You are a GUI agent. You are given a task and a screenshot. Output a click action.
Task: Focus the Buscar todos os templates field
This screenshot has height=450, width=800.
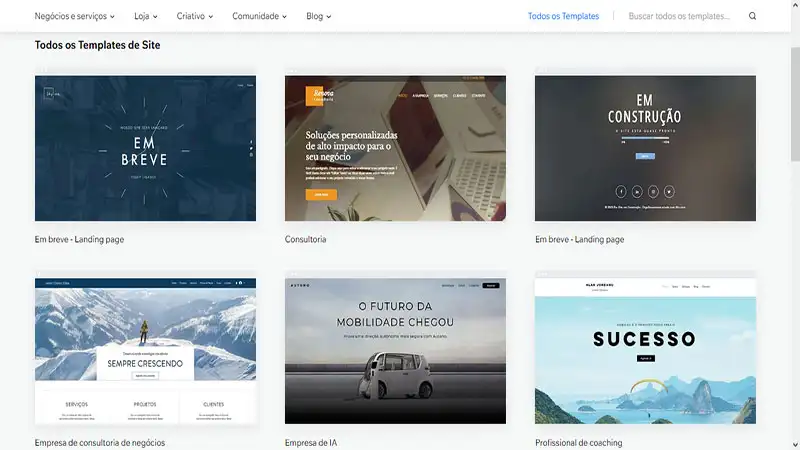pyautogui.click(x=680, y=16)
